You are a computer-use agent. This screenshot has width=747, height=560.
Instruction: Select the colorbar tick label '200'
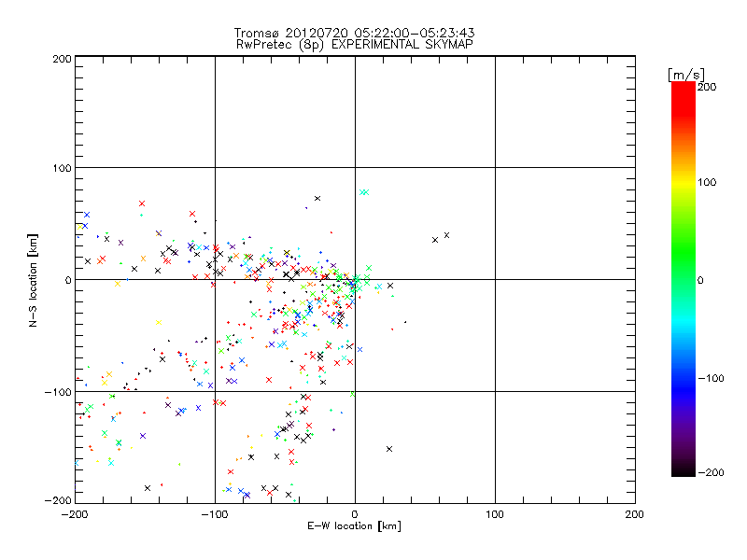[x=707, y=87]
